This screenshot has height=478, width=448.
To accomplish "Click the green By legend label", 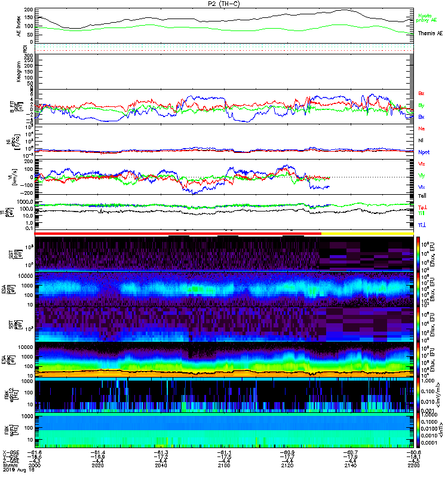I will (421, 106).
